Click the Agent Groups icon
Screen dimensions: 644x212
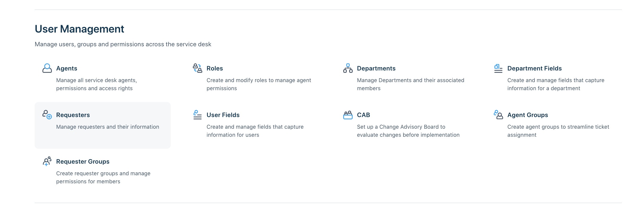498,115
